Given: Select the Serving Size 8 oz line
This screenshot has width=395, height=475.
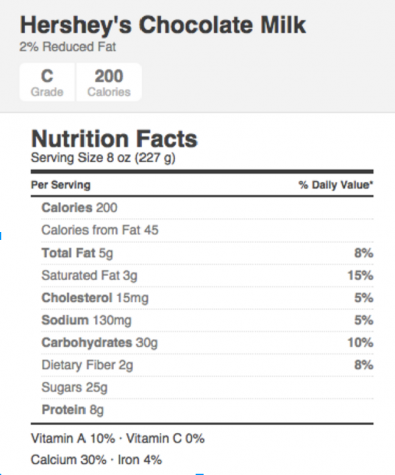Looking at the screenshot, I should (x=103, y=157).
